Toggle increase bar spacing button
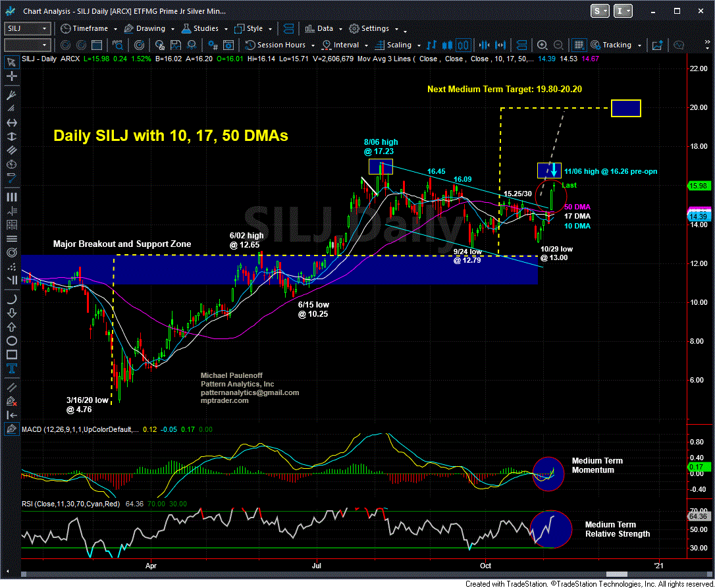 [x=500, y=45]
